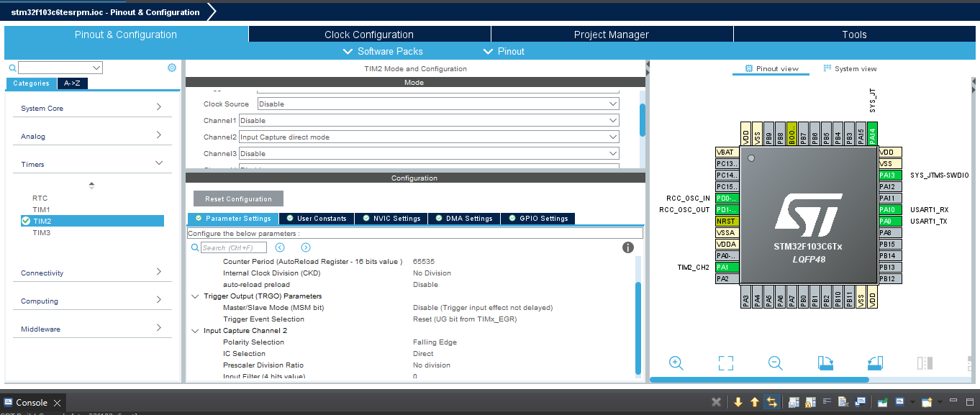Collapse Trigger Output (TRGO) Parameters
This screenshot has height=415, width=980.
[195, 296]
